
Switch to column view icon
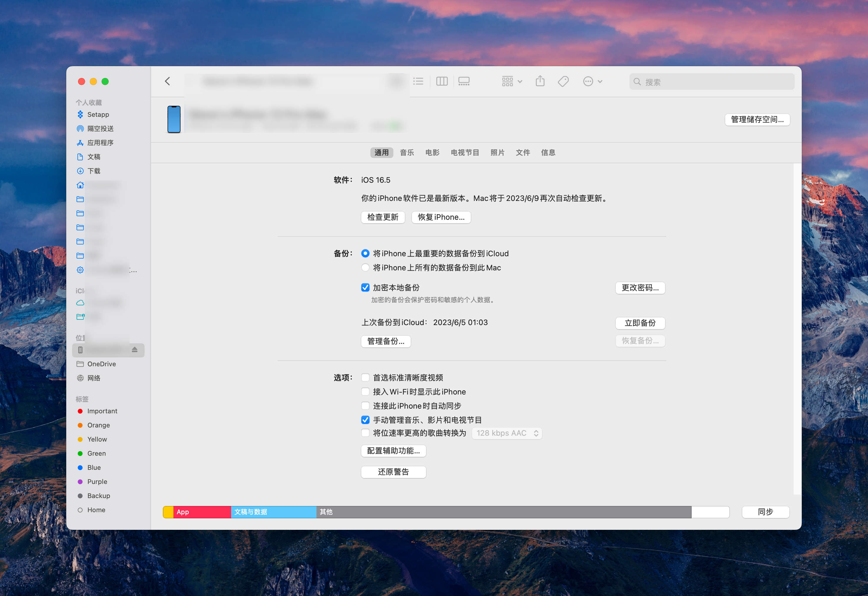point(441,81)
